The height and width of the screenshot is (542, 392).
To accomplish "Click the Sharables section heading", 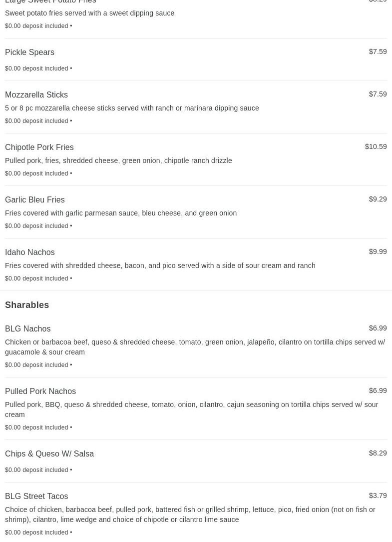I will (27, 305).
